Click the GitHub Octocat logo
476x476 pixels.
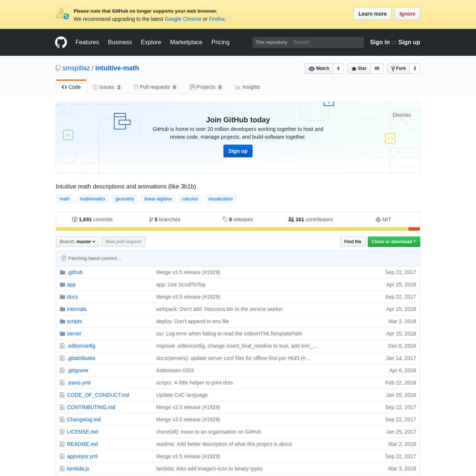point(61,42)
